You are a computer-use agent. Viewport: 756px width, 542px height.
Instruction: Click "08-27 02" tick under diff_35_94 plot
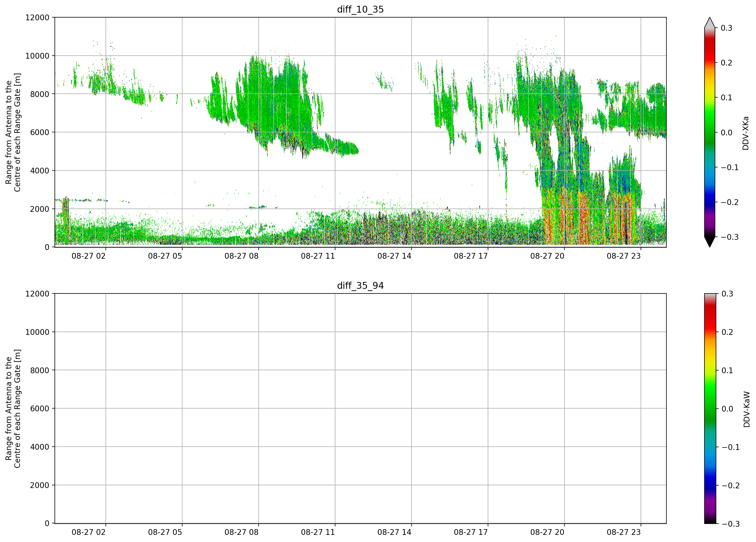click(89, 532)
